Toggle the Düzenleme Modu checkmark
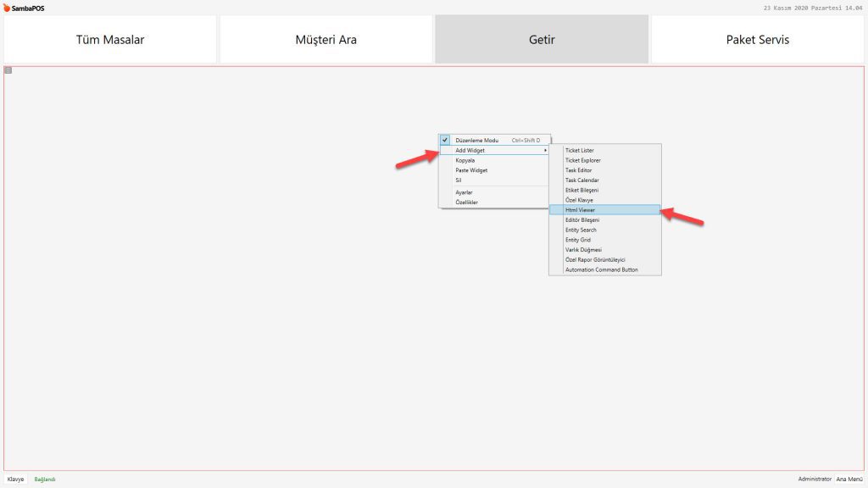Image resolution: width=868 pixels, height=488 pixels. (444, 140)
